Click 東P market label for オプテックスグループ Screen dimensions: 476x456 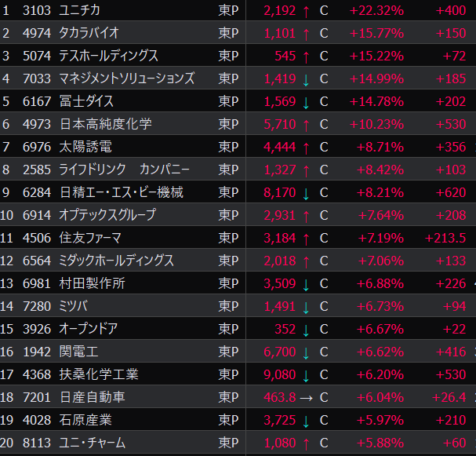pos(228,215)
